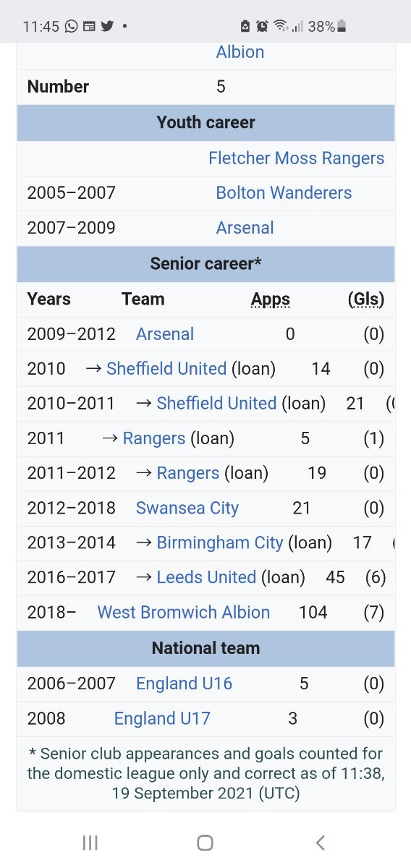Image resolution: width=411 pixels, height=868 pixels.
Task: Tap the Twitter notification icon in status bar
Action: pyautogui.click(x=107, y=26)
